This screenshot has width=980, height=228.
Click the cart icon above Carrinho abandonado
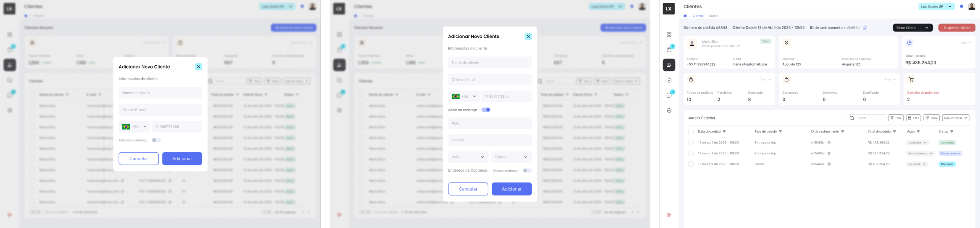[x=911, y=80]
